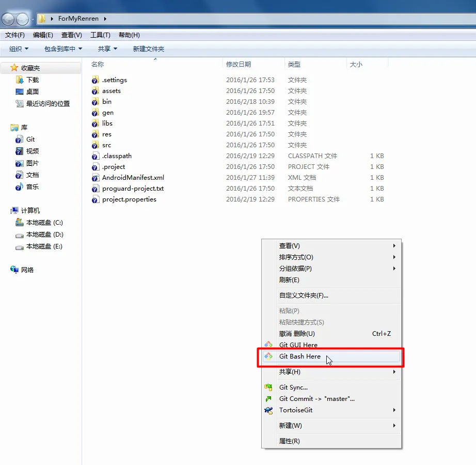Click the Music library icon (音乐)
This screenshot has width=476, height=465.
[x=19, y=187]
